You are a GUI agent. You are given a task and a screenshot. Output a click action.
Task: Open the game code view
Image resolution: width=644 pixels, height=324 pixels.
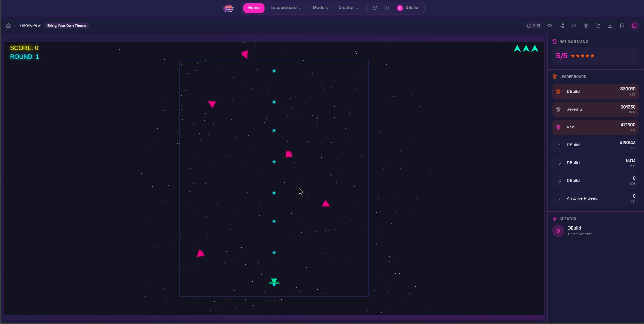pos(574,26)
